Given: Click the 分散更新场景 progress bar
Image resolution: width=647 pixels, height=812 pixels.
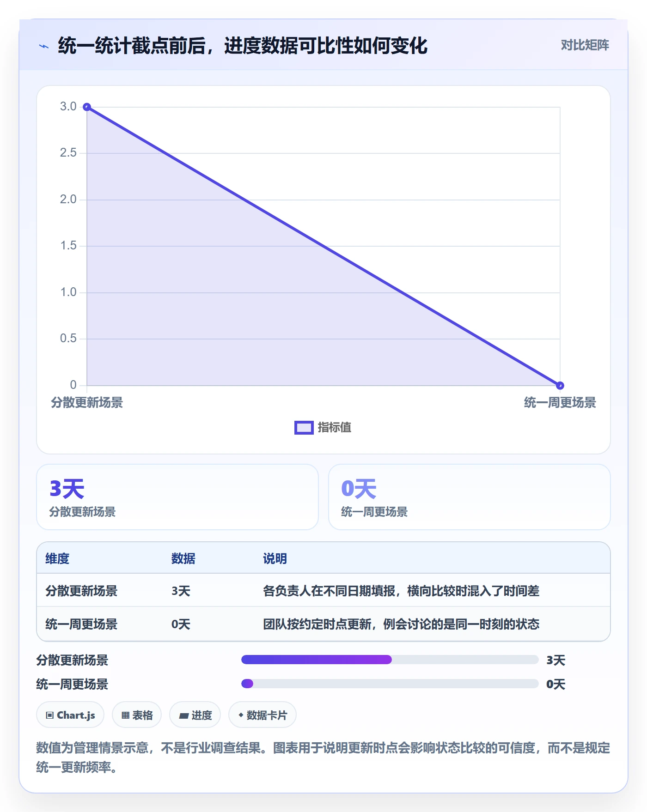Looking at the screenshot, I should 390,660.
